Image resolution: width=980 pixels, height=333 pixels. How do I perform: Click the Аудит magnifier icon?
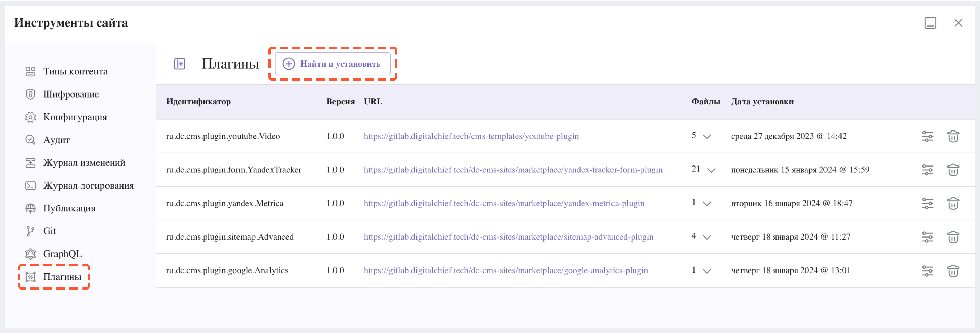[30, 140]
